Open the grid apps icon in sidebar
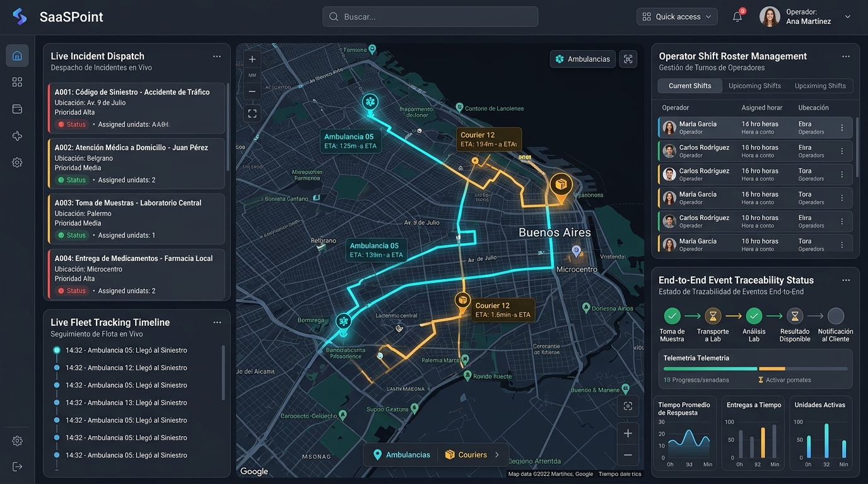 pos(17,82)
